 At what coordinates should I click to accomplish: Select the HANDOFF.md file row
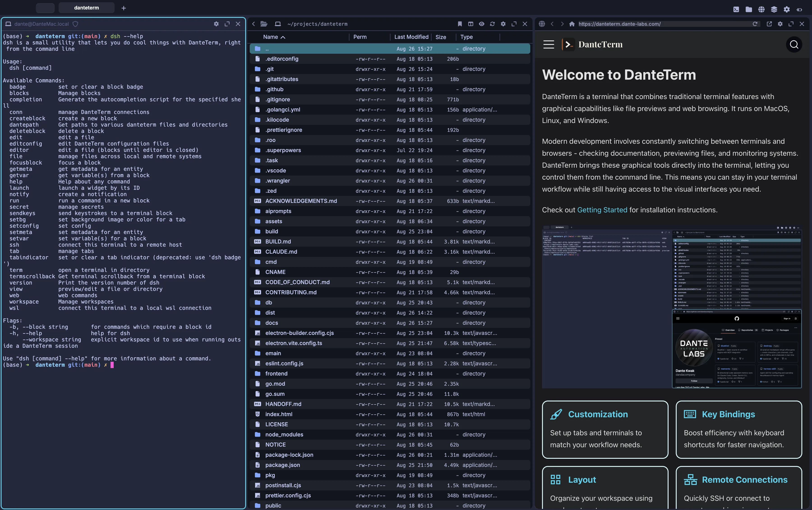click(x=390, y=404)
